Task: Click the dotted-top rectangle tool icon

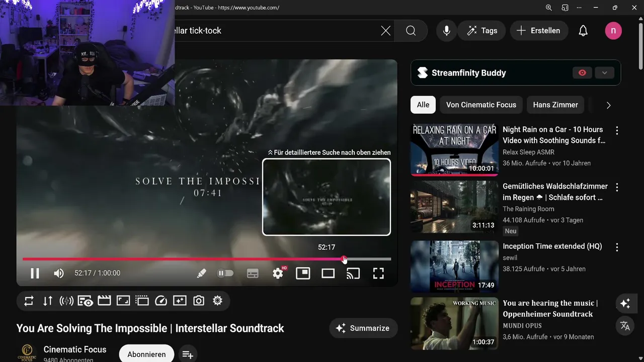Action: (x=142, y=301)
